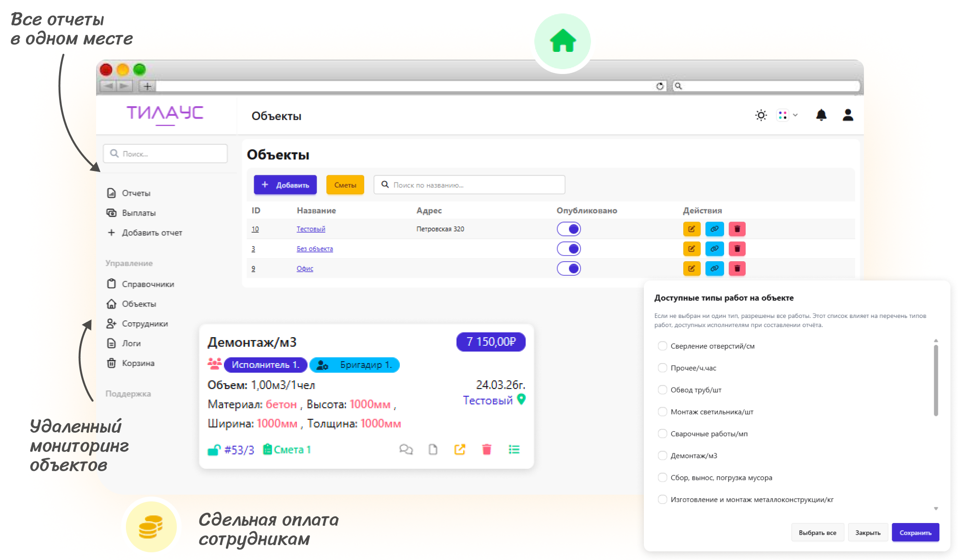Go to Справочники in the sidebar

click(140, 284)
